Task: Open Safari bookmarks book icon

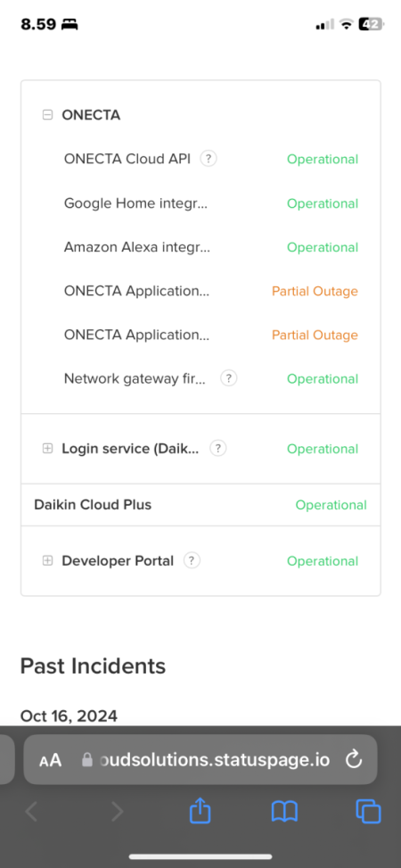Action: [x=285, y=812]
